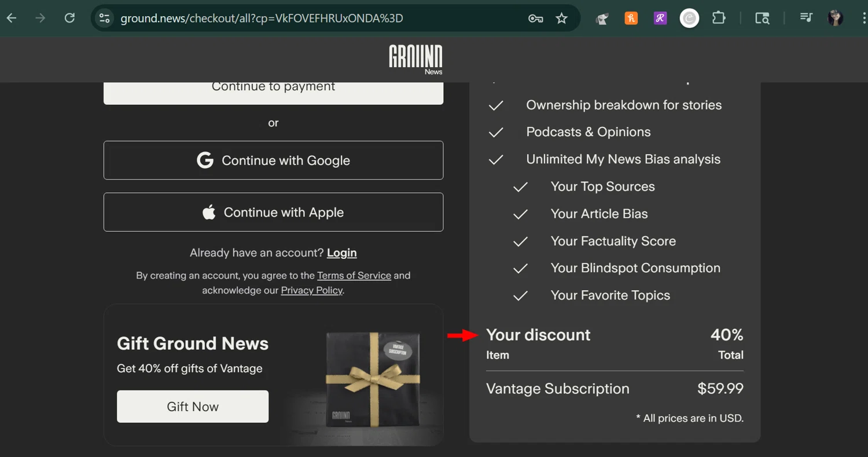Screen dimensions: 868x457
Task: Click 'Your Factuality Score' item
Action: click(613, 241)
